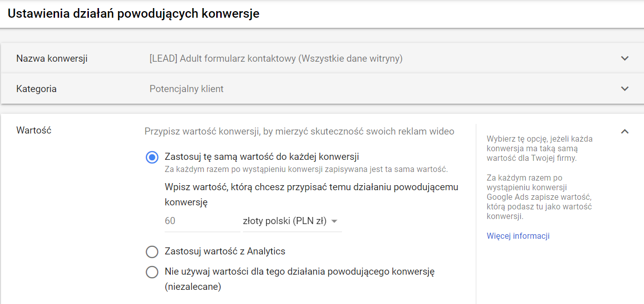
Task: Click the "Za każdym razem po wystąpieniu Google Ads" help paragraph
Action: coord(539,197)
